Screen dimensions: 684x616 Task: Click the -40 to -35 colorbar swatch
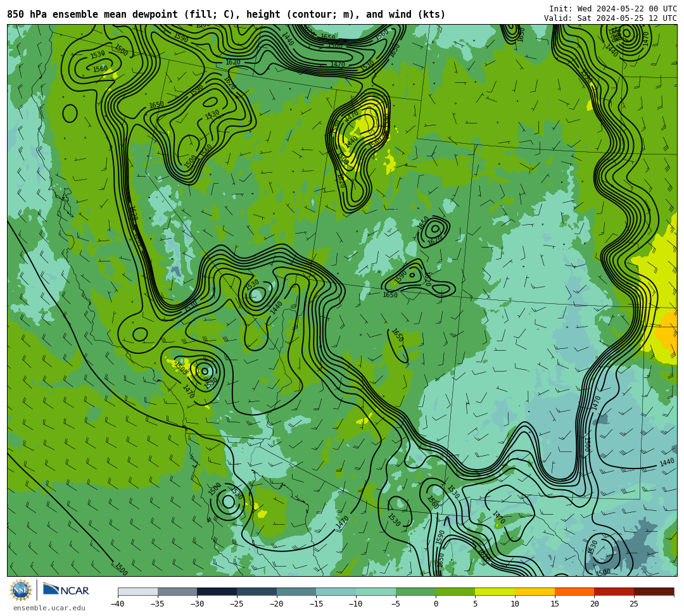138,591
